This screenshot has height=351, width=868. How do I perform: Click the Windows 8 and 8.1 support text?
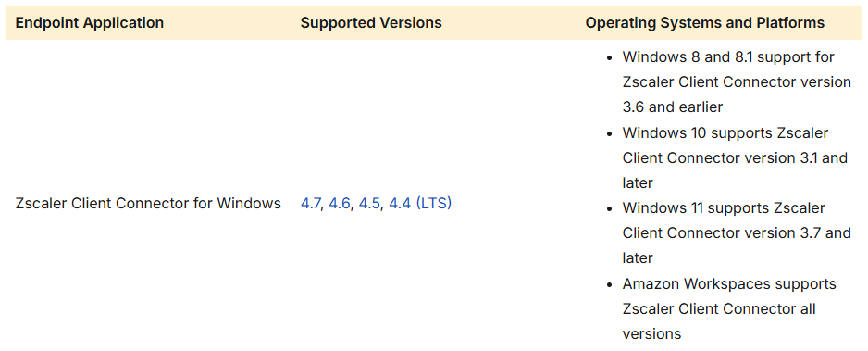pyautogui.click(x=728, y=57)
